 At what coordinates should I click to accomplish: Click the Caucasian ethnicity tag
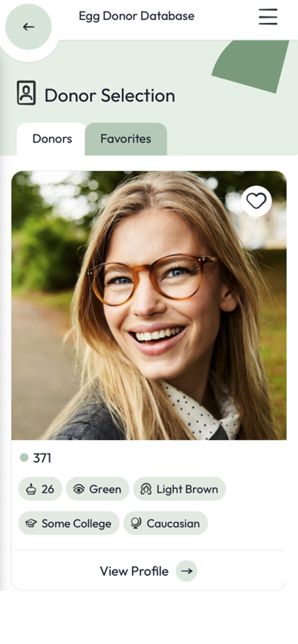(166, 523)
